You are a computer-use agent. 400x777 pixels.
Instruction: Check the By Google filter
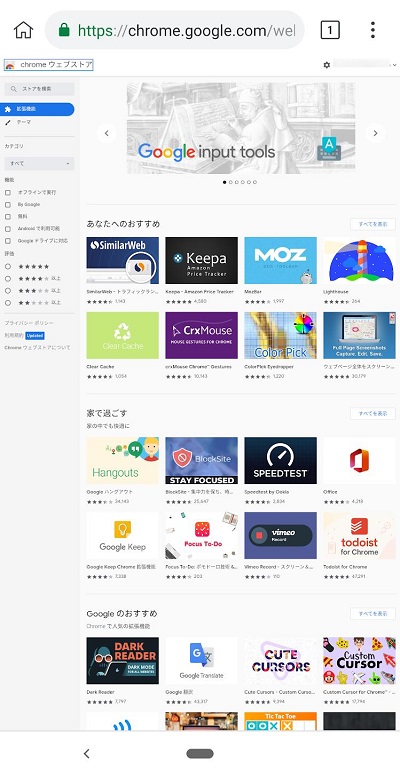(x=7, y=204)
